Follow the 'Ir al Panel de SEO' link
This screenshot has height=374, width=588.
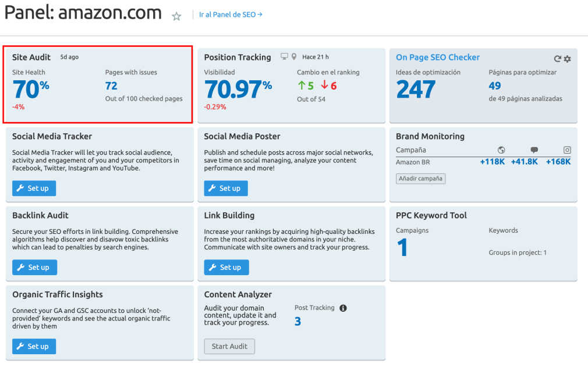[x=231, y=15]
